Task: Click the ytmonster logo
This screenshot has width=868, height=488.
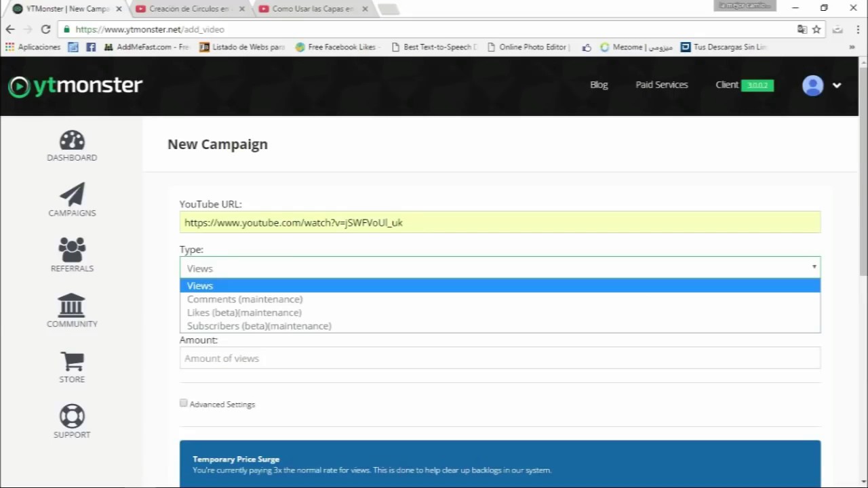Action: click(75, 86)
